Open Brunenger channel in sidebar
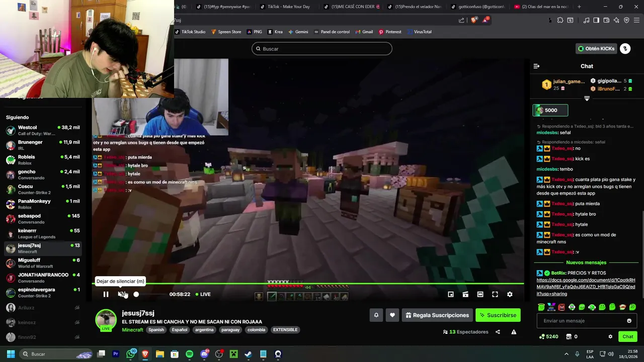644x362 pixels. (x=43, y=145)
